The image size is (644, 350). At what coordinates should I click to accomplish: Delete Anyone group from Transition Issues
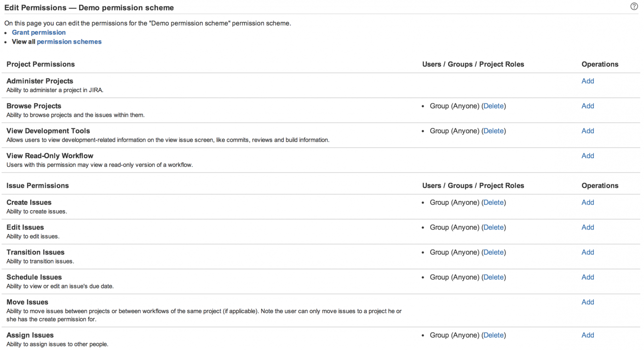point(494,252)
